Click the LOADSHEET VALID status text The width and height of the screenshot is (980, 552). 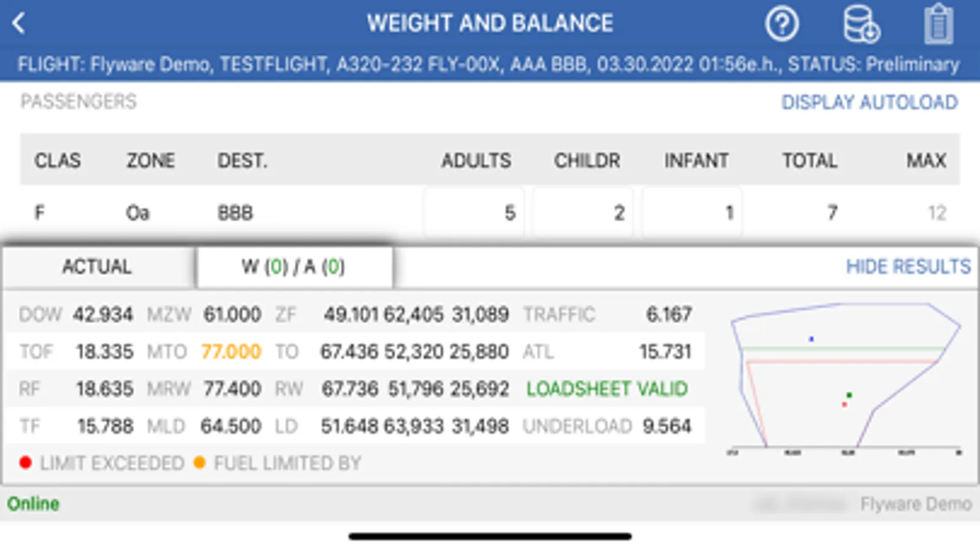click(x=607, y=389)
